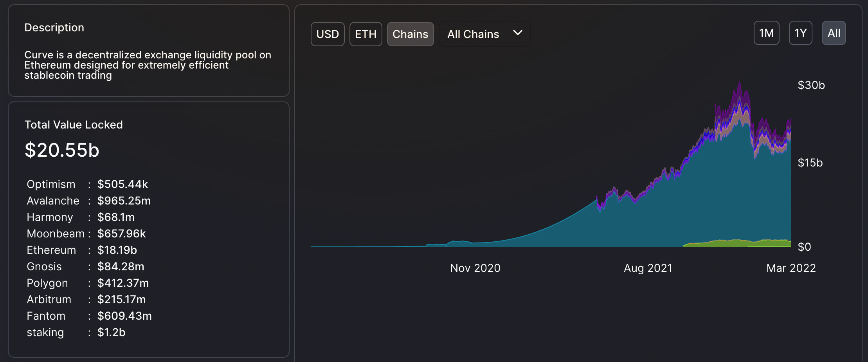
Task: Open the All Chains dropdown
Action: coord(484,34)
